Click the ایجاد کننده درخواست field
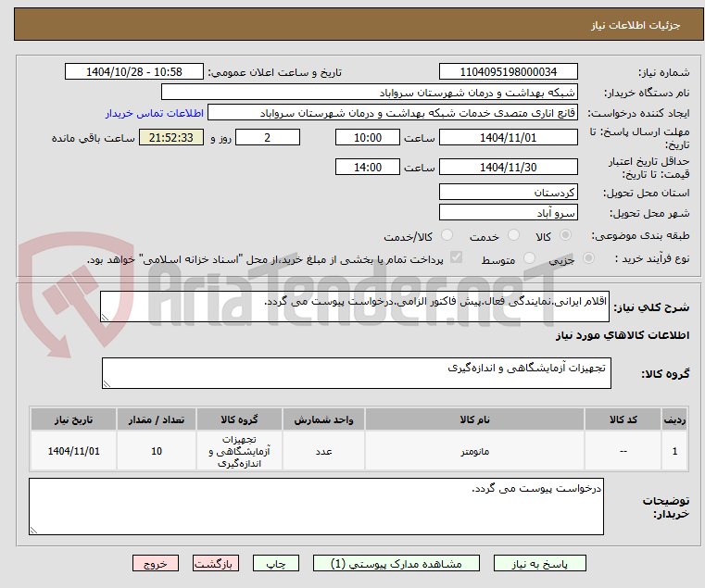Viewport: 705px width, 588px height. 393,113
